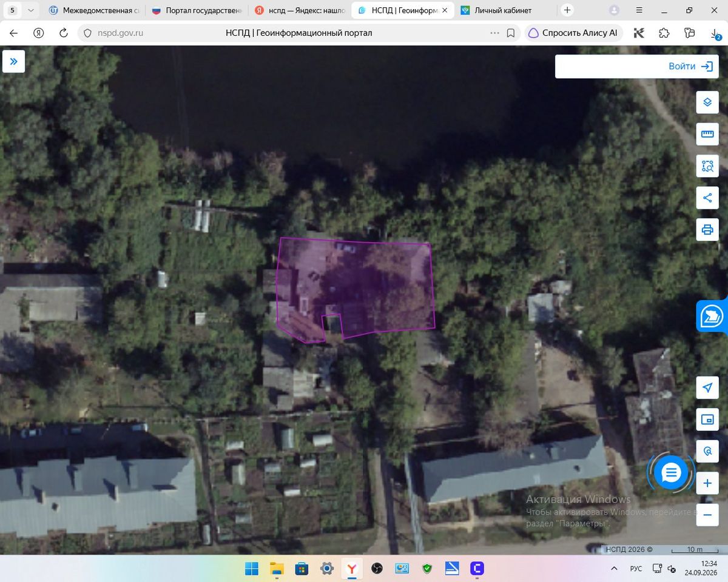
Task: Open the Windows Start menu
Action: point(252,569)
